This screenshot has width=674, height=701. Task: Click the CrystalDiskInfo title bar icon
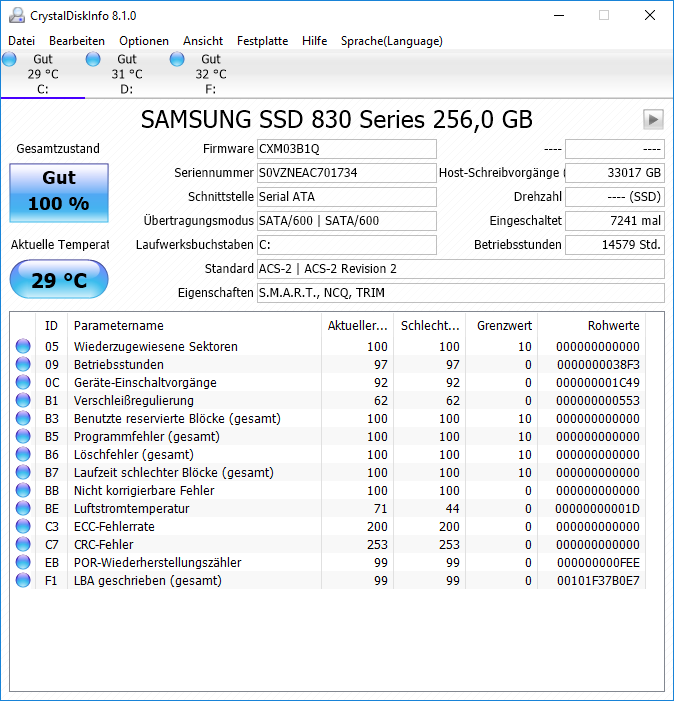pyautogui.click(x=17, y=16)
